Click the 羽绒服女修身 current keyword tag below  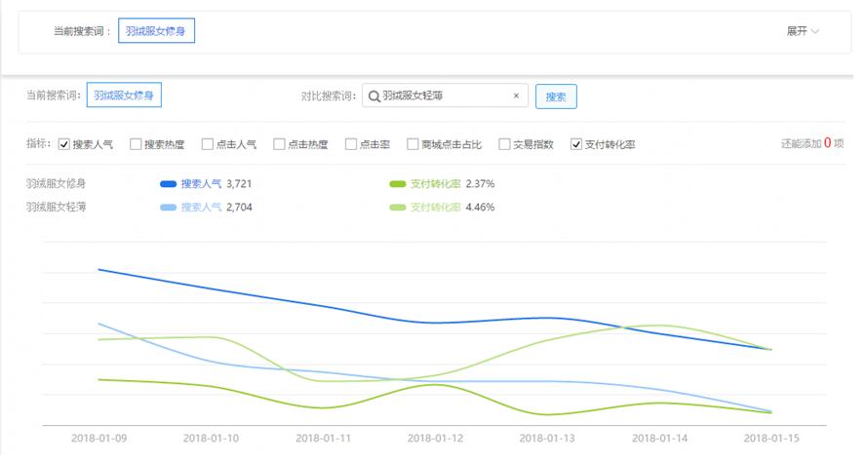(x=126, y=96)
